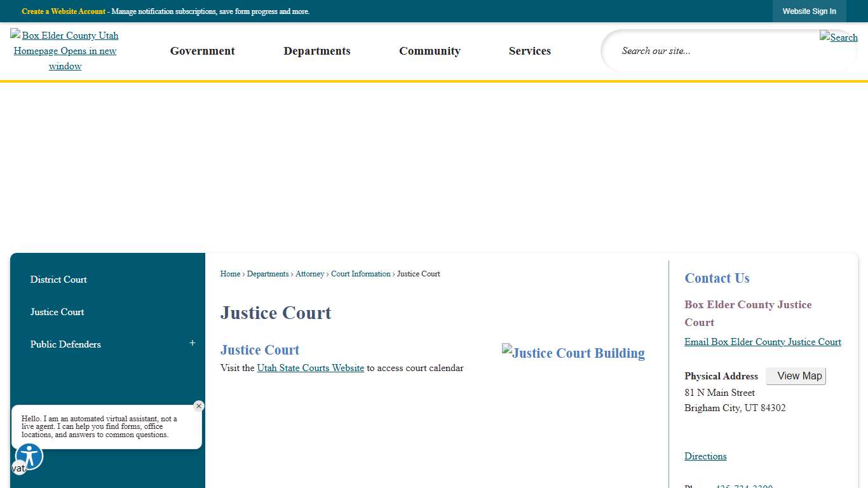The height and width of the screenshot is (488, 868).
Task: Select Community in the main navigation
Action: click(x=430, y=51)
